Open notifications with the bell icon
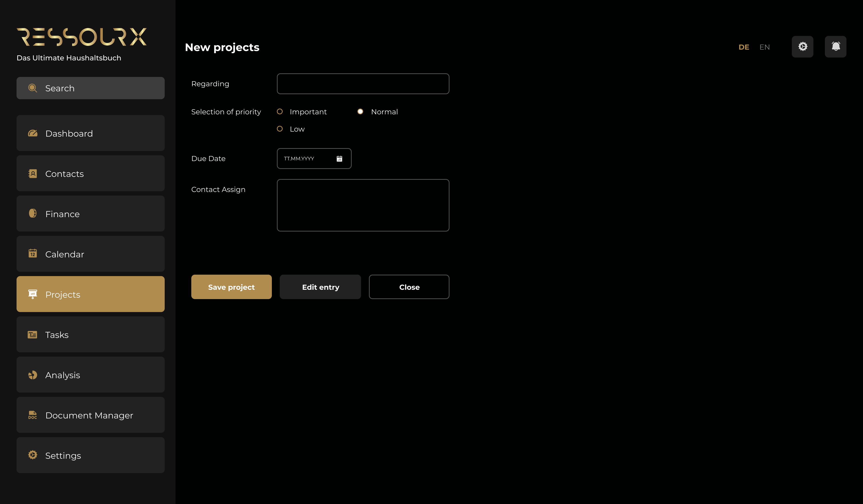This screenshot has width=863, height=504. click(x=836, y=46)
